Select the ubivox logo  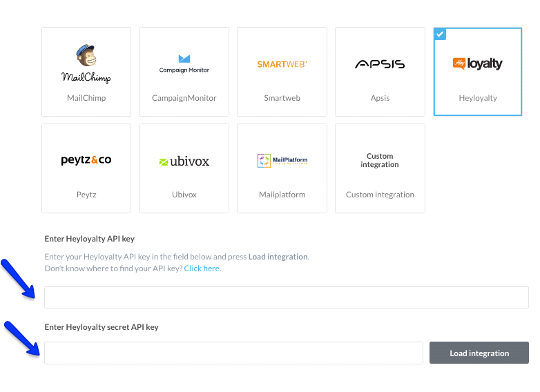pyautogui.click(x=184, y=161)
